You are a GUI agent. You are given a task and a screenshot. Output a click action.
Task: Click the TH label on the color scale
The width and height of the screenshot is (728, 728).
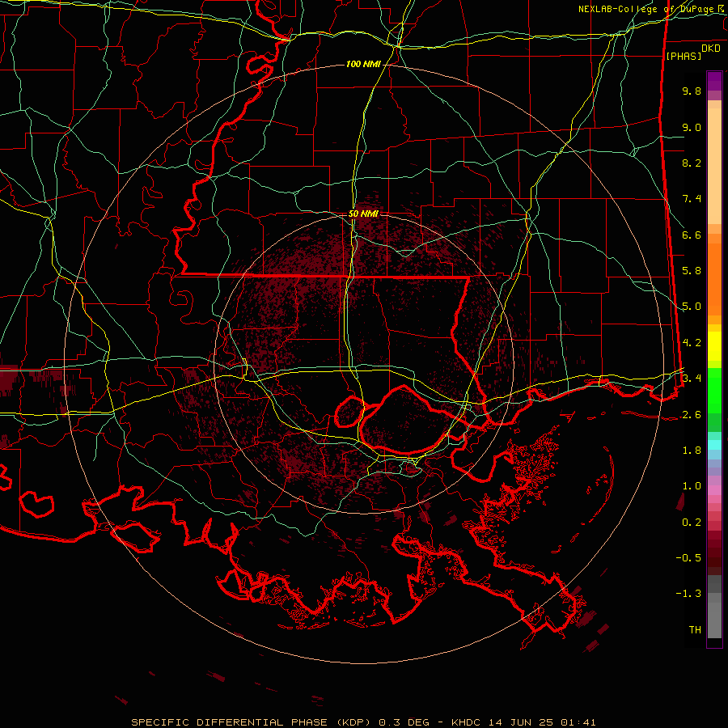[695, 630]
